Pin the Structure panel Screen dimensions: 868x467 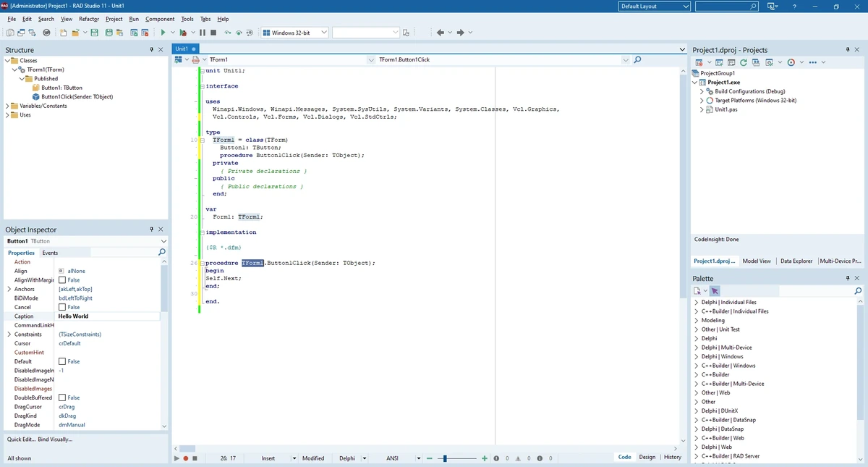[151, 50]
